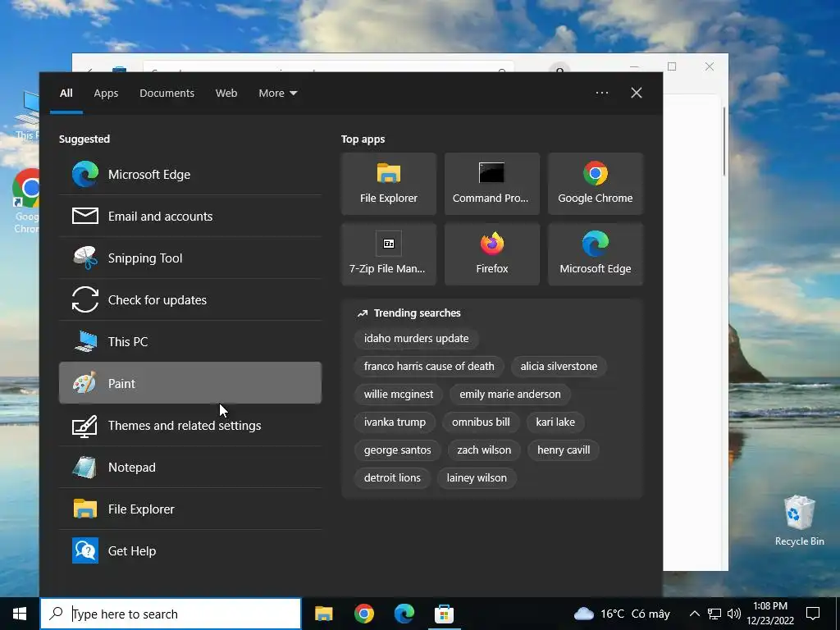Viewport: 840px width, 630px height.
Task: Open Microsoft Store from taskbar
Action: 444,614
